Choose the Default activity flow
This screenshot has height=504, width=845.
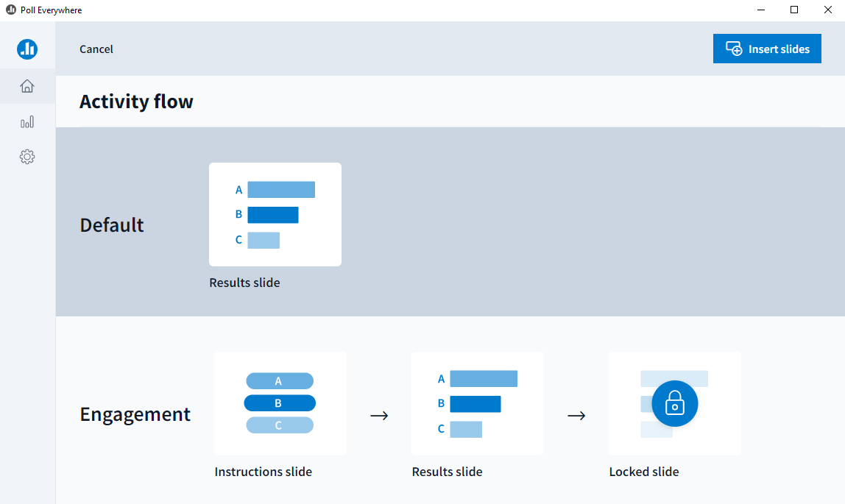point(111,225)
